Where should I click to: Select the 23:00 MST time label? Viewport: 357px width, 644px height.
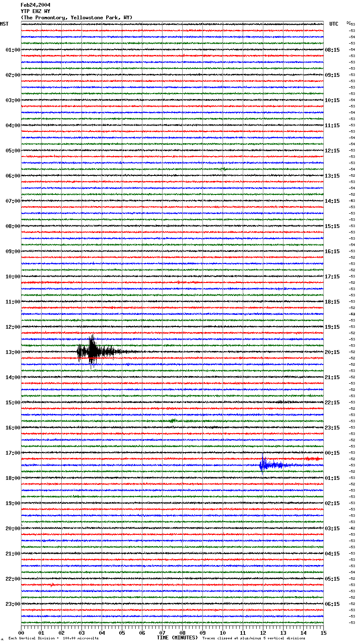(13, 604)
